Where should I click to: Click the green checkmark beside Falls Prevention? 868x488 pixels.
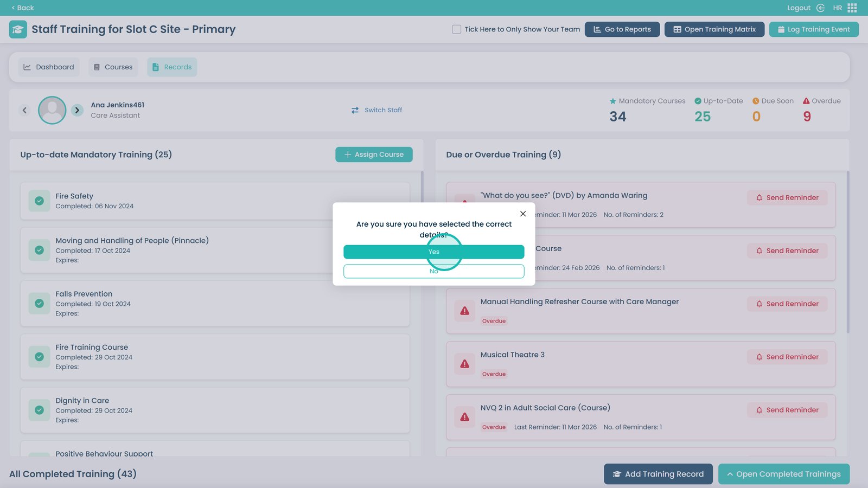[x=39, y=304]
